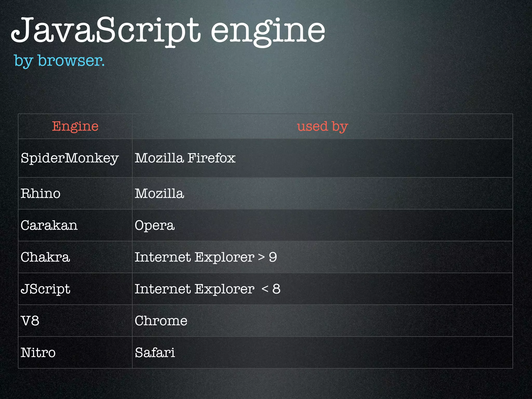Select the 'Nitro' cell

(75, 353)
